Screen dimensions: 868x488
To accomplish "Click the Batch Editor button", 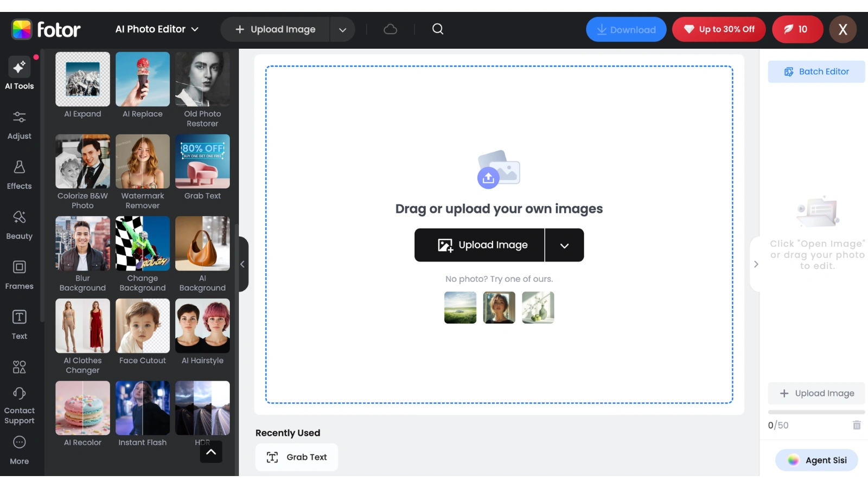I will (x=816, y=72).
